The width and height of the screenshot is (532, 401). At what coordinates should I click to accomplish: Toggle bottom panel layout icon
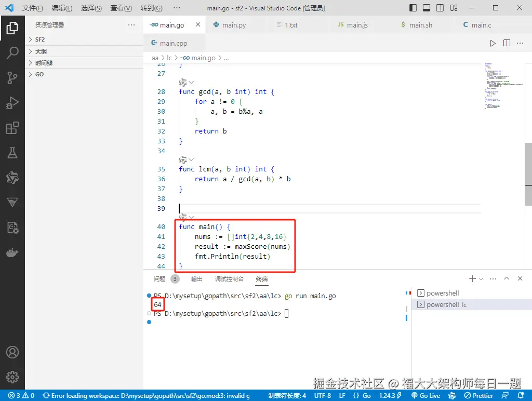click(427, 8)
